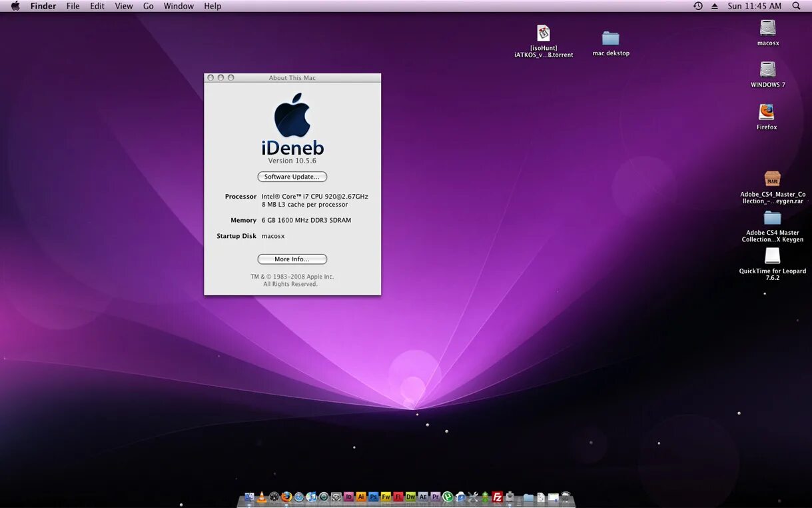Screen dimensions: 812x508
Task: Click More Info button
Action: click(x=292, y=259)
